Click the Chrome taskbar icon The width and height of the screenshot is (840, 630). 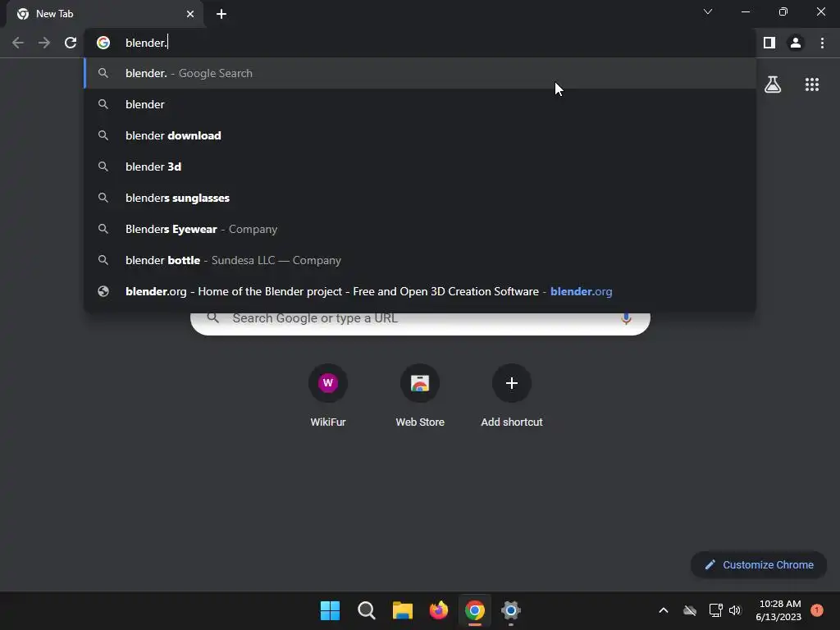coord(475,610)
